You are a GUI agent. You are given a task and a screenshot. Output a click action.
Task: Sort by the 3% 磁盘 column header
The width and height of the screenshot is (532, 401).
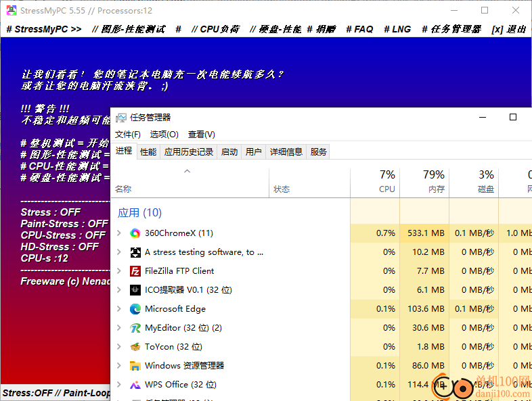pos(474,183)
